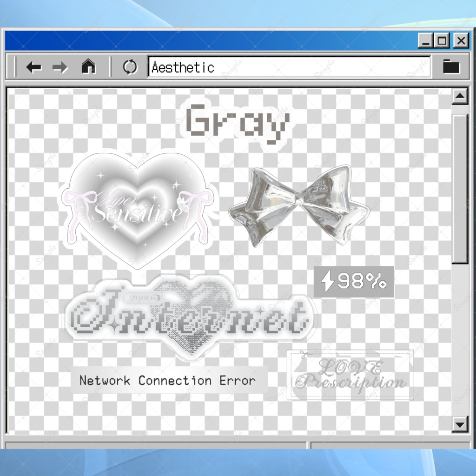Image resolution: width=476 pixels, height=476 pixels.
Task: Click the 98% battery charge badge
Action: click(x=354, y=282)
